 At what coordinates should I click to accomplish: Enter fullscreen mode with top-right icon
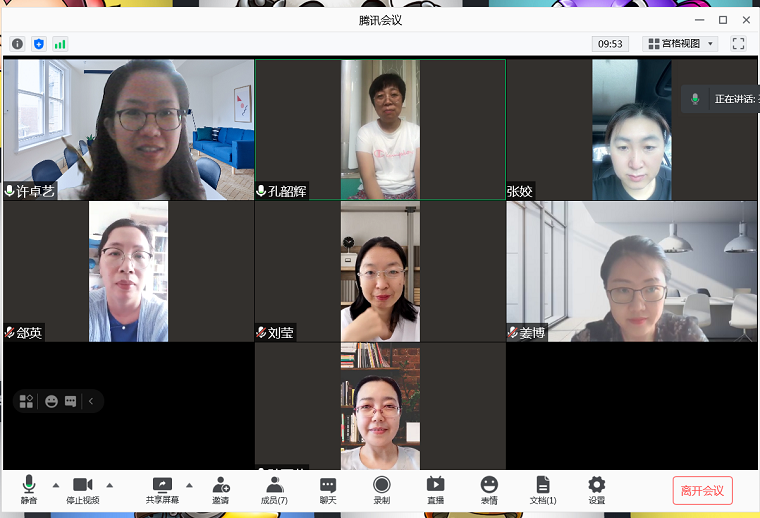coord(739,44)
